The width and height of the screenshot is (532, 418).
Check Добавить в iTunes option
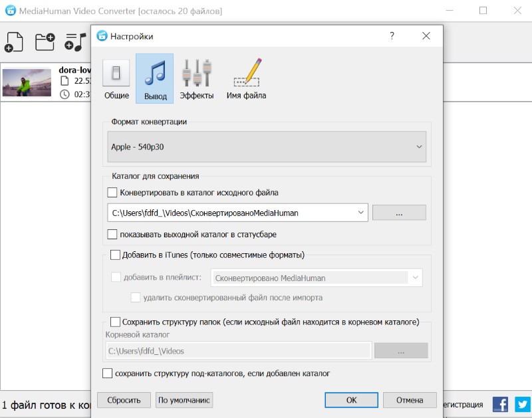click(115, 255)
